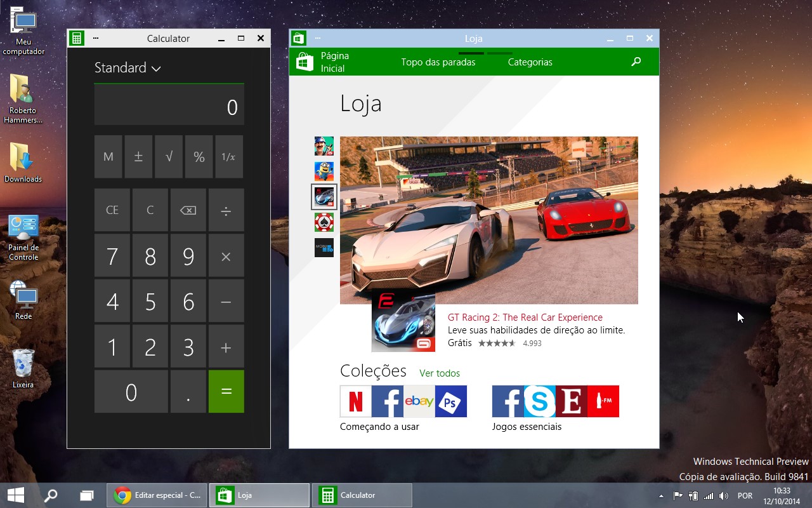Click the CE clear entry key
This screenshot has height=508, width=812.
point(112,210)
